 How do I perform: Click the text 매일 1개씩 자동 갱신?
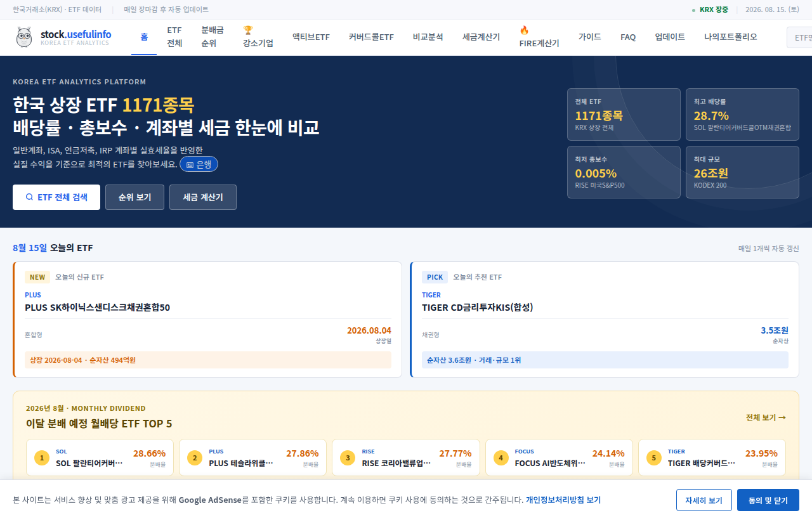pos(769,249)
